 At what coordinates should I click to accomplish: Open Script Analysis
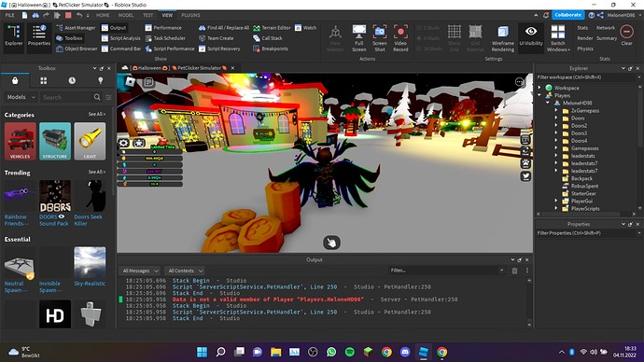pyautogui.click(x=121, y=38)
